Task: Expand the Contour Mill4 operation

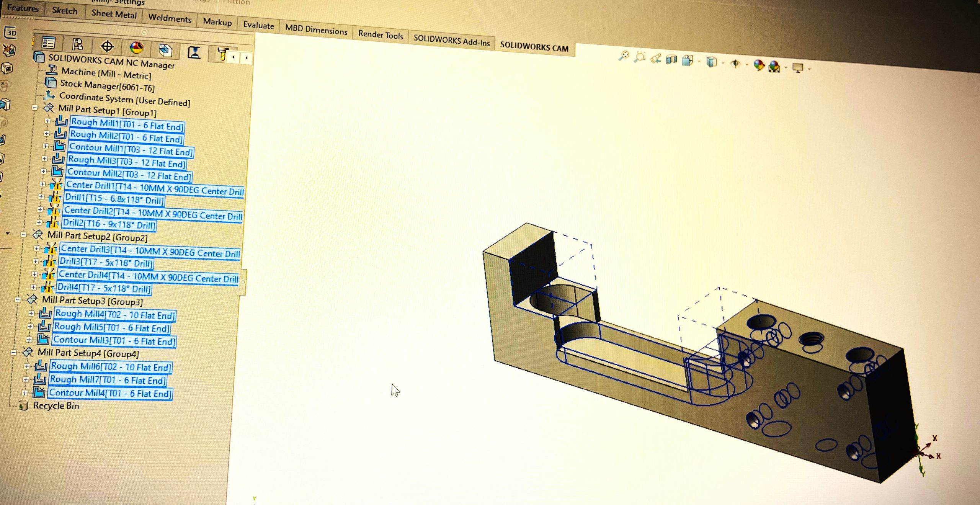Action: pos(24,393)
